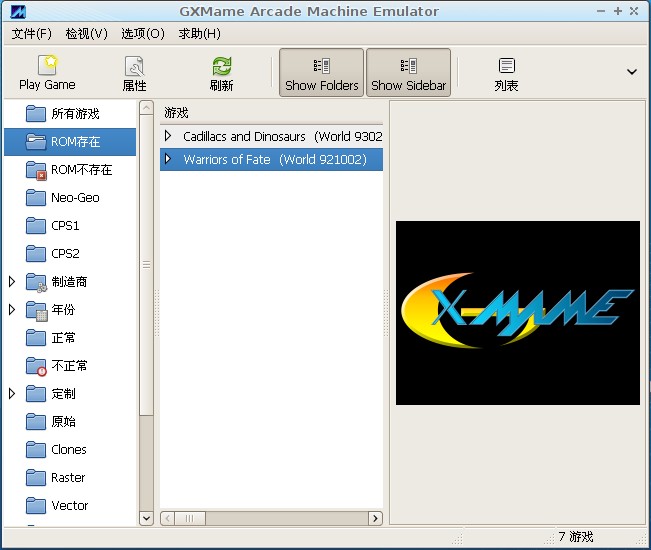The width and height of the screenshot is (651, 550).
Task: Open the 求助(H) menu
Action: click(200, 34)
